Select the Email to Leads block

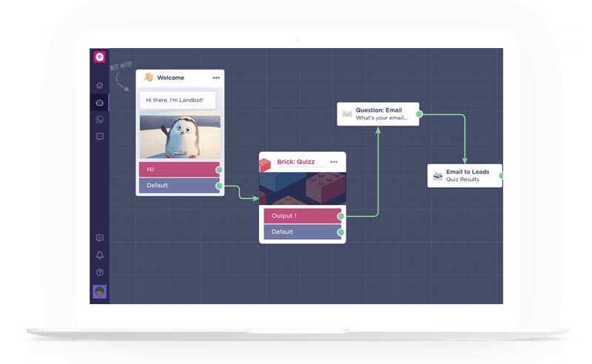pyautogui.click(x=464, y=175)
